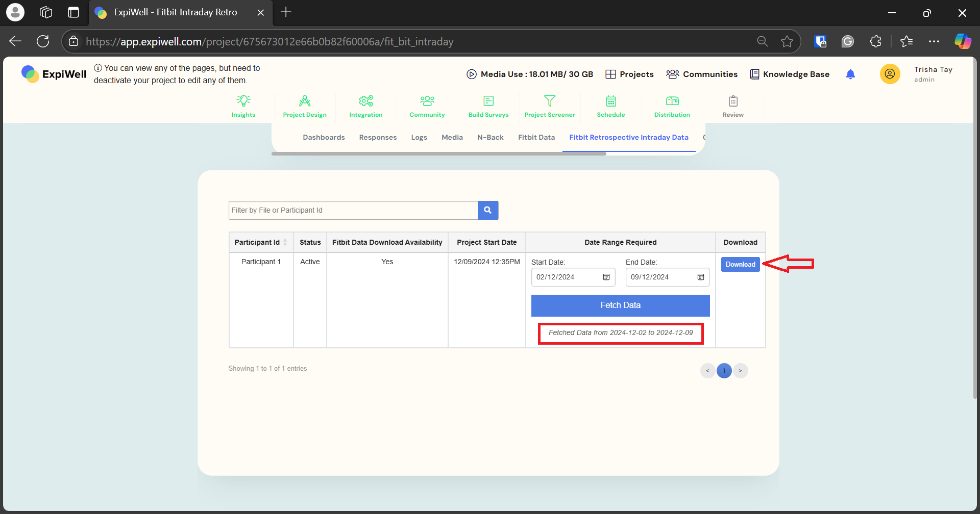Open the Knowledge Base link
This screenshot has height=514, width=980.
(x=790, y=74)
